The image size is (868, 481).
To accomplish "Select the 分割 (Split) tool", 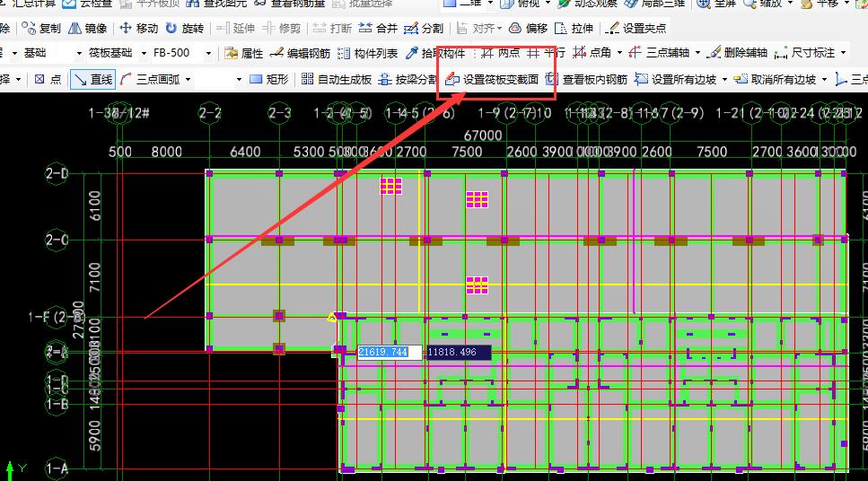I will (424, 28).
